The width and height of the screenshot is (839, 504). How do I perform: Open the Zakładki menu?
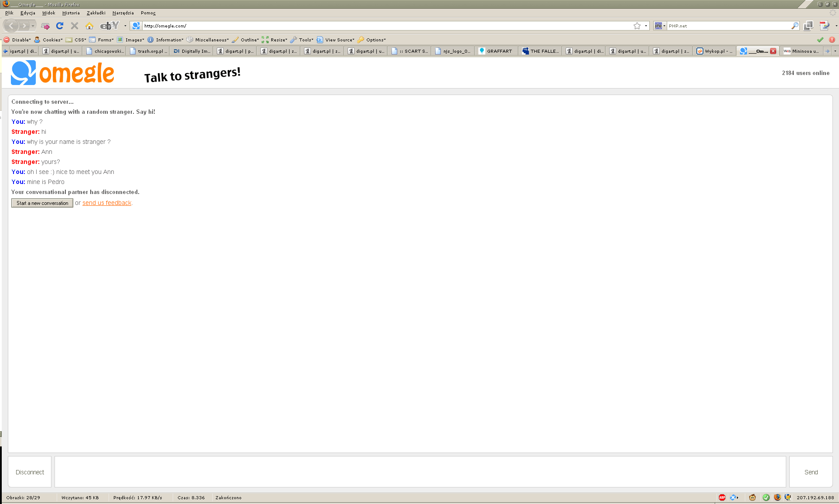(96, 13)
